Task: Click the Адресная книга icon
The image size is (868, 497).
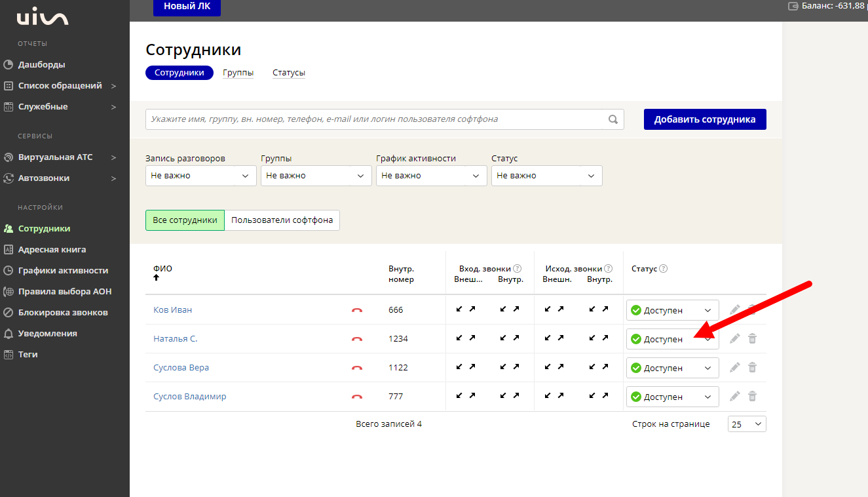Action: (9, 250)
